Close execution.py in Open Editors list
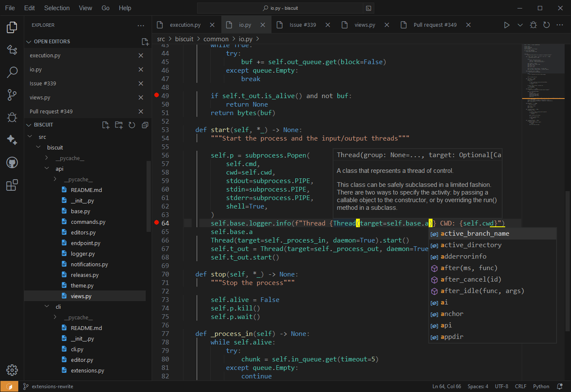Viewport: 571px width, 392px height. click(141, 56)
